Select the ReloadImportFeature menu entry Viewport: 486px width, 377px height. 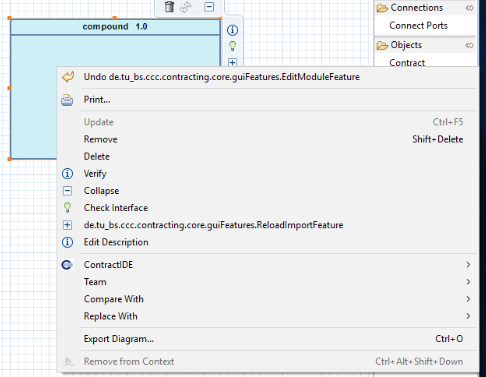tap(268, 225)
